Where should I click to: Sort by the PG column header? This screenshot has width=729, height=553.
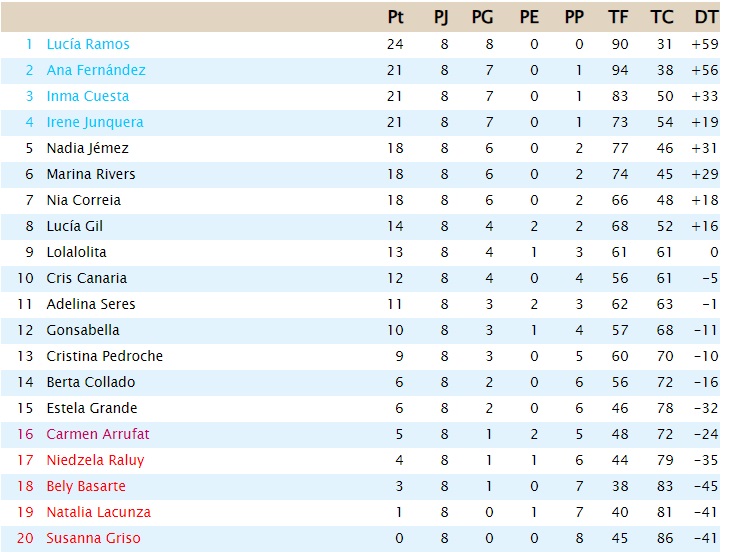(482, 17)
